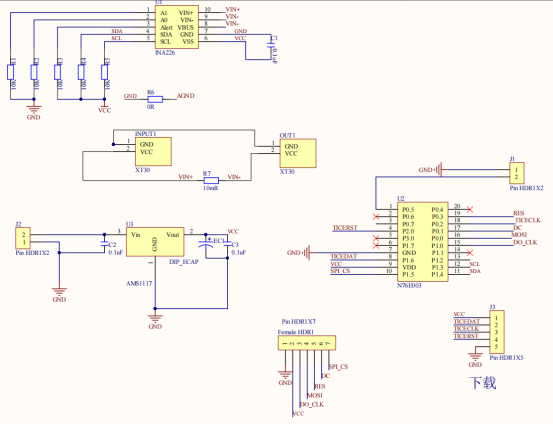This screenshot has height=424, width=553.
Task: Select the AMS1117 regulator U3
Action: click(155, 242)
